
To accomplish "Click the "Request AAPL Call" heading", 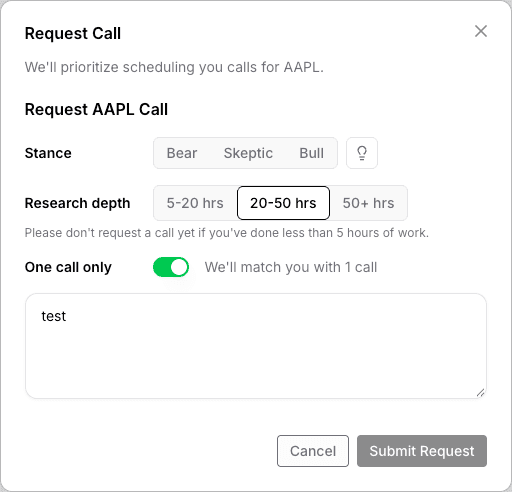I will tap(96, 110).
